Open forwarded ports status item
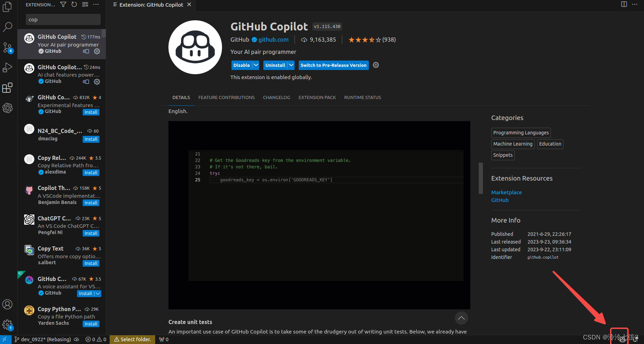The width and height of the screenshot is (644, 344). 164,339
